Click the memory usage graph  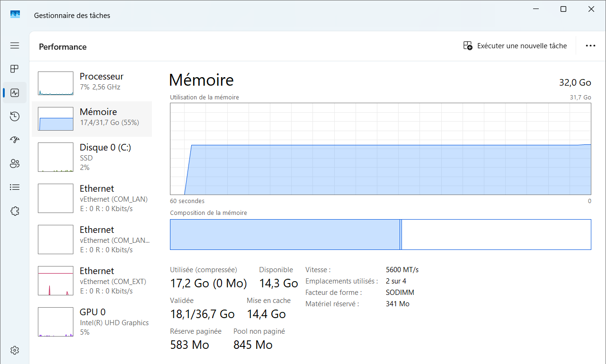click(x=380, y=149)
